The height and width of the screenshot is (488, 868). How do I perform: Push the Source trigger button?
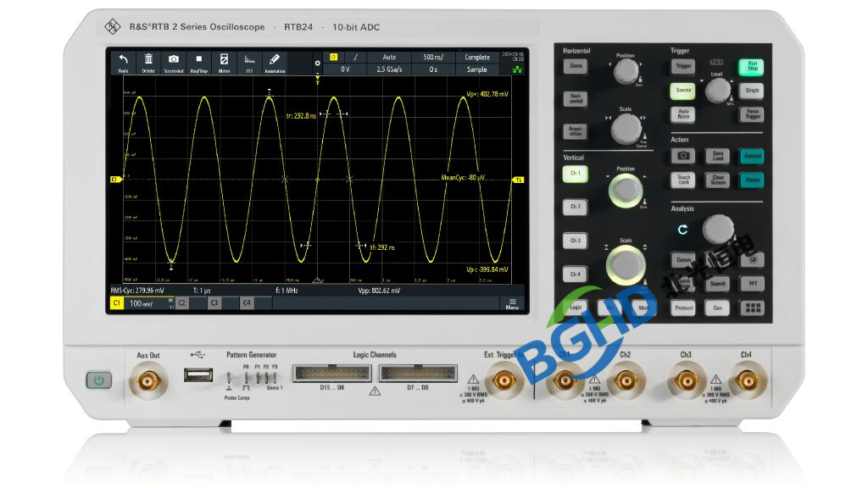pyautogui.click(x=683, y=90)
